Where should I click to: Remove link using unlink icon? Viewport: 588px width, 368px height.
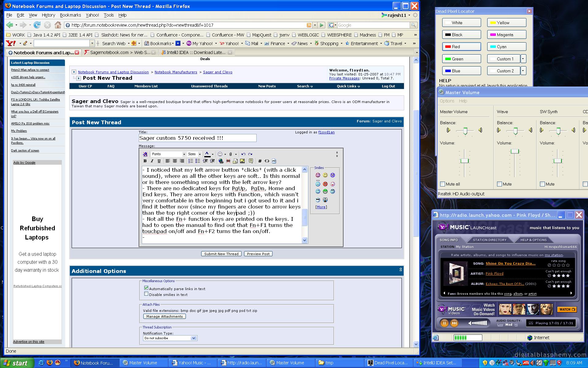pos(228,161)
